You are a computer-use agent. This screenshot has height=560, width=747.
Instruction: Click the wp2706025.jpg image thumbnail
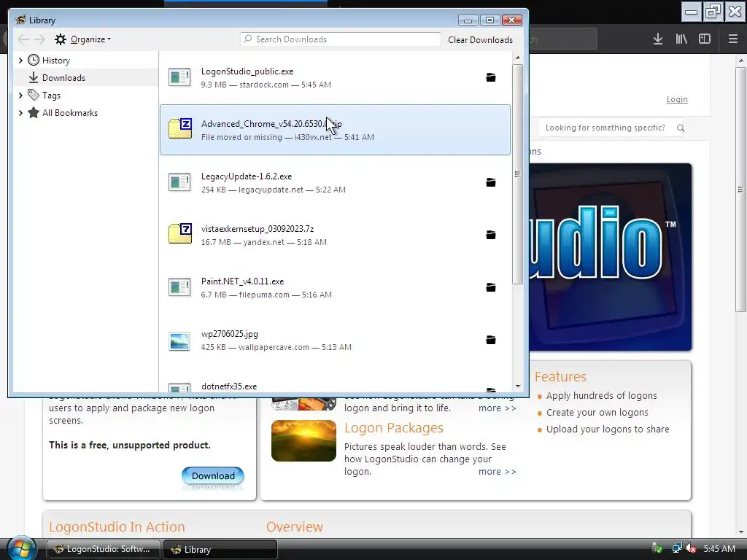(x=179, y=341)
